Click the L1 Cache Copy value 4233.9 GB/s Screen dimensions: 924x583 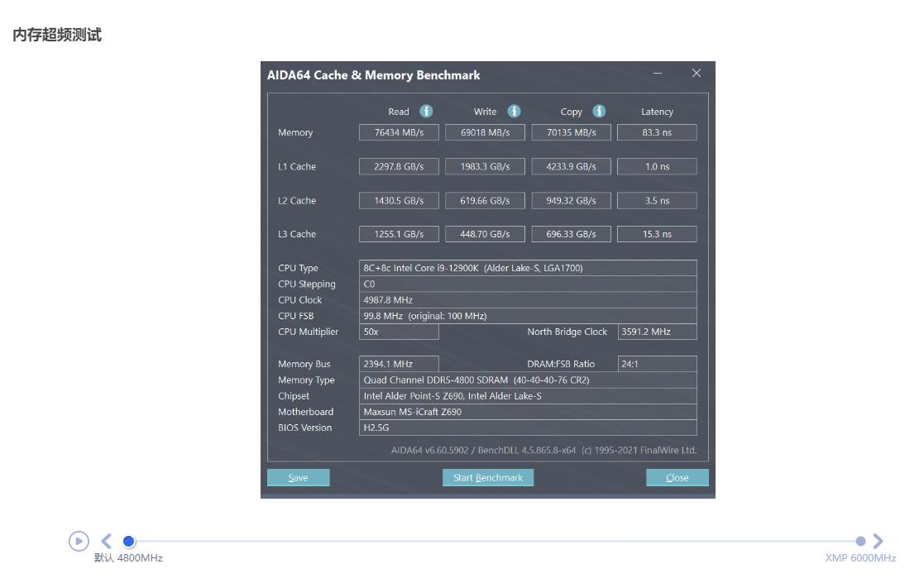(571, 166)
